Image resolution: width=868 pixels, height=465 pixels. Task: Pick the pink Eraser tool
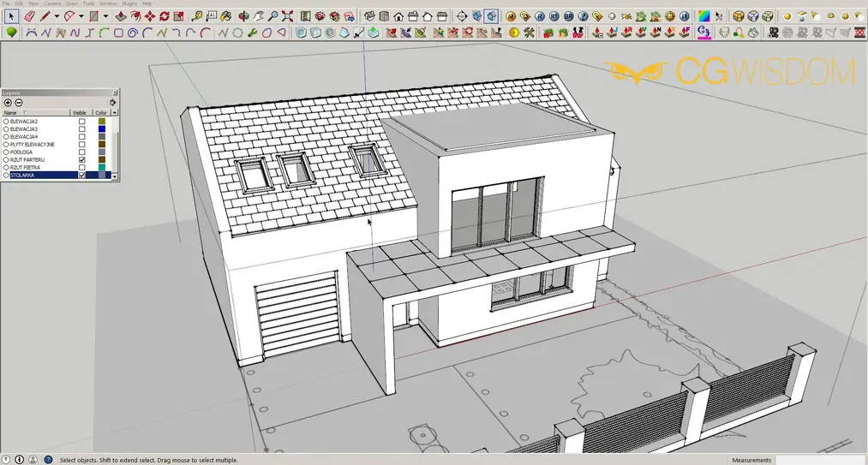pos(29,16)
